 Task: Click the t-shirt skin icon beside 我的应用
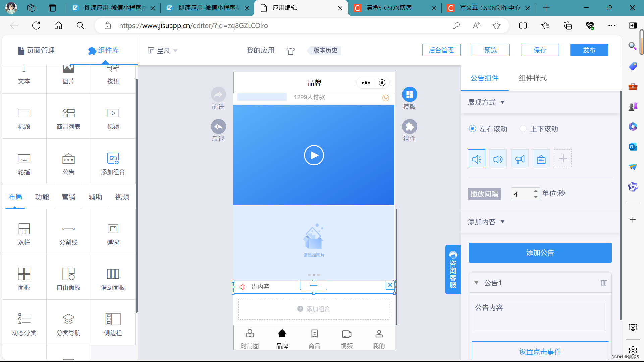(x=290, y=51)
